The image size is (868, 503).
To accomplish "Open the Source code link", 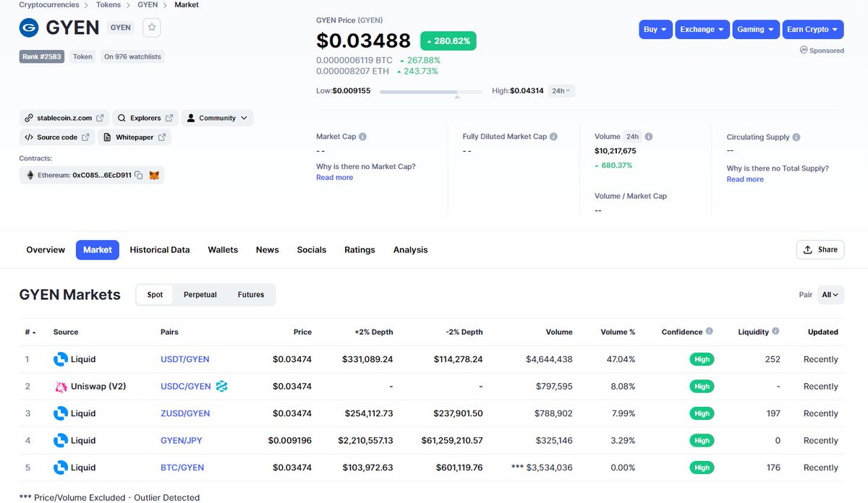I will (56, 137).
